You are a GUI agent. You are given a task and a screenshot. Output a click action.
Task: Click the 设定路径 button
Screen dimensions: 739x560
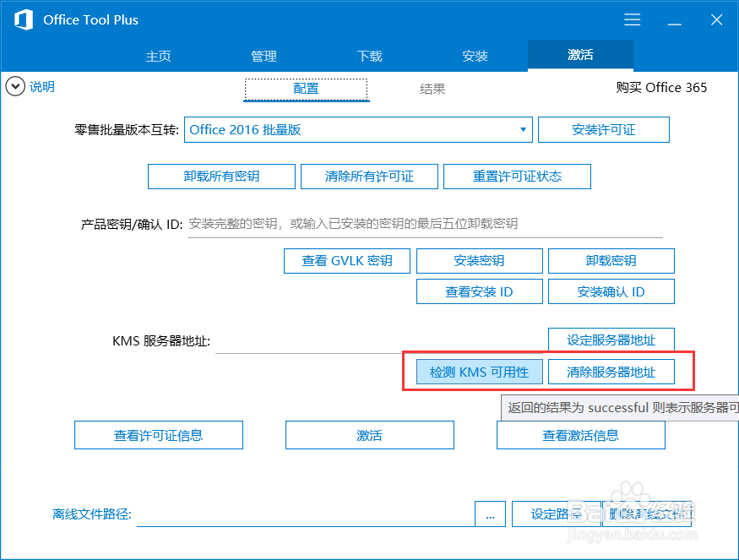[x=556, y=514]
